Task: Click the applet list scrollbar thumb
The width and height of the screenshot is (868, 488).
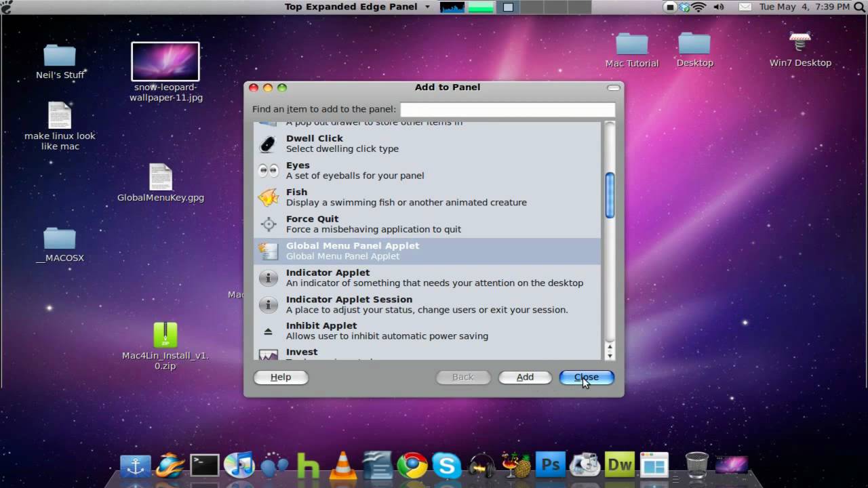Action: click(610, 195)
